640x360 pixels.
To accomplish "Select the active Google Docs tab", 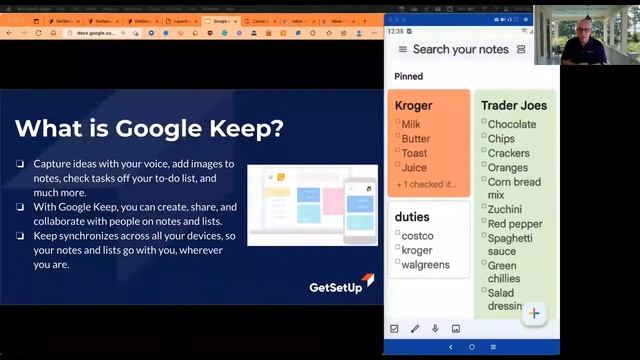I will [x=220, y=21].
